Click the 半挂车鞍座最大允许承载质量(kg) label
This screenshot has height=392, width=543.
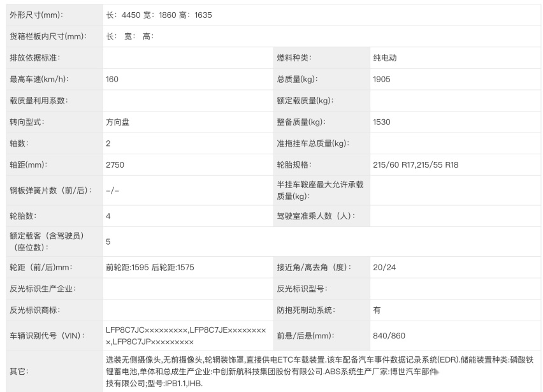(320, 191)
